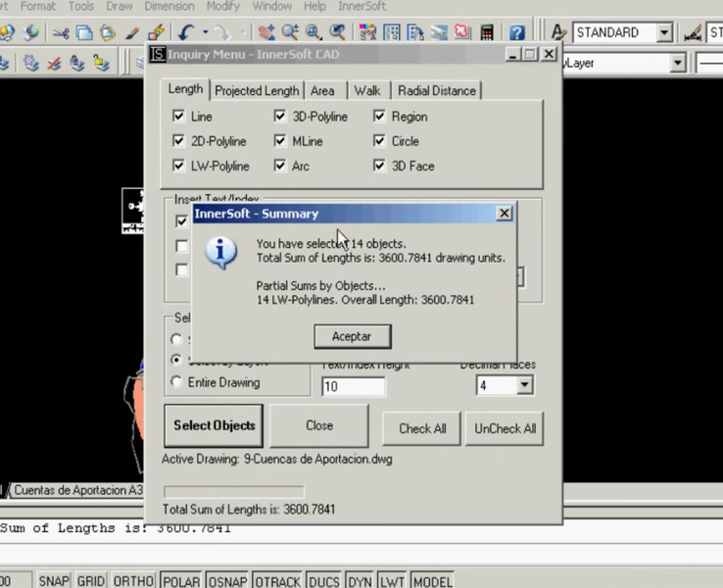Click the Cuentas de Aportacion A3 layout tab
Screen dimensions: 723x588
77,490
